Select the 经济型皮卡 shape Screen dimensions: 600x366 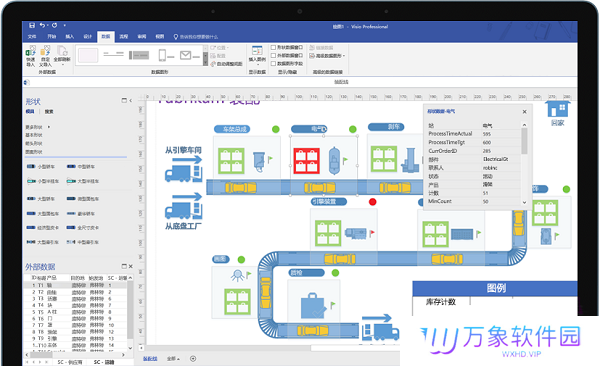tap(43, 227)
